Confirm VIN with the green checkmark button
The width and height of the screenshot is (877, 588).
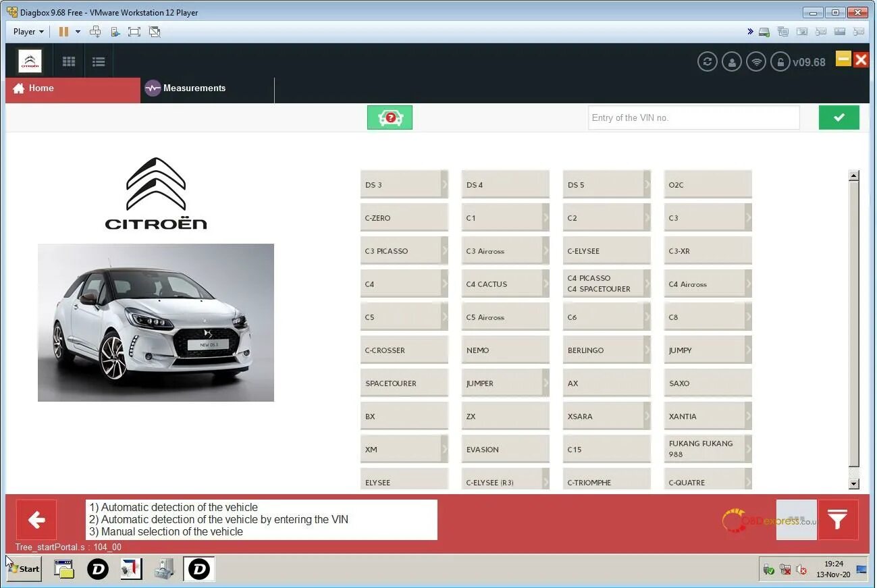point(839,117)
